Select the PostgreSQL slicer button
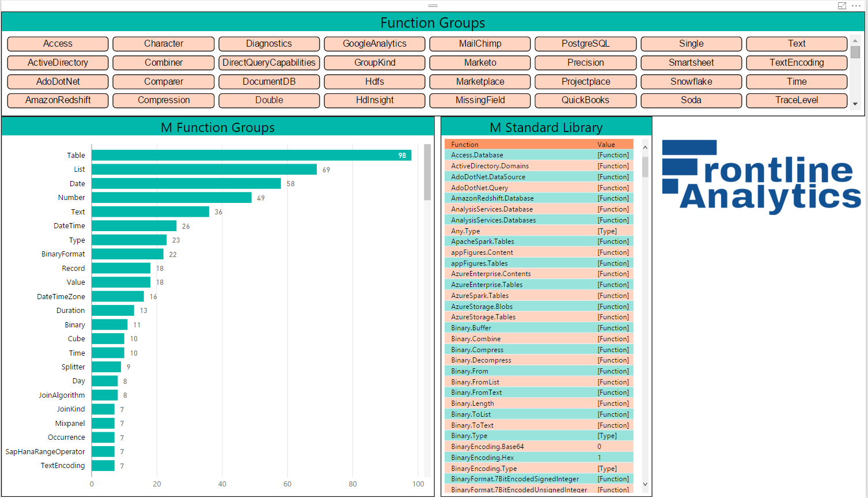This screenshot has height=498, width=868. [x=585, y=44]
